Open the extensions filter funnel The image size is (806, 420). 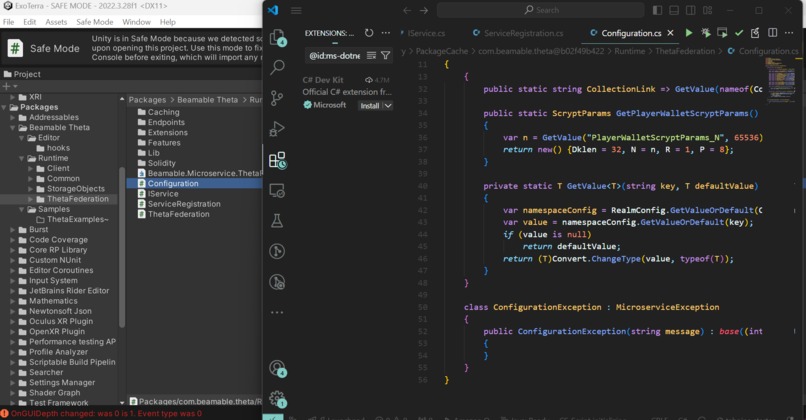pyautogui.click(x=385, y=56)
